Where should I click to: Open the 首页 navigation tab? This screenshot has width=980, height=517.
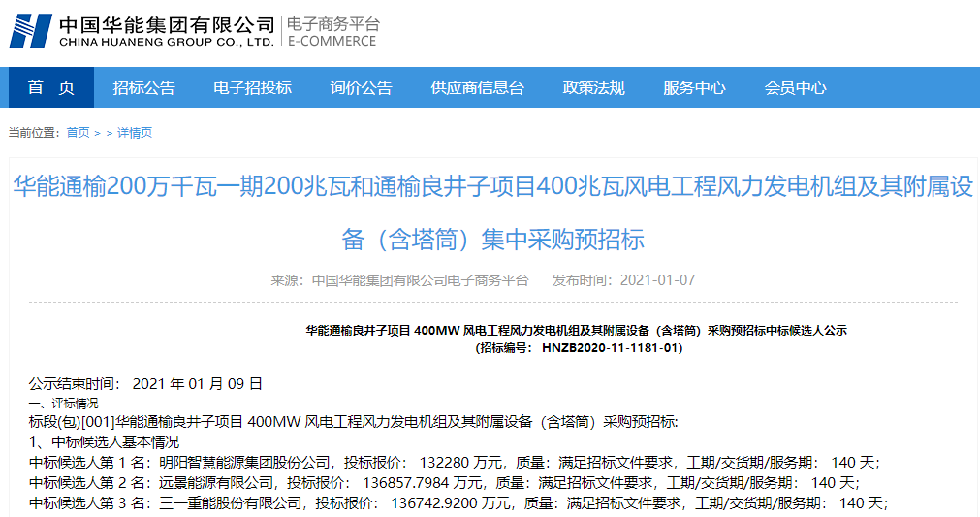51,87
